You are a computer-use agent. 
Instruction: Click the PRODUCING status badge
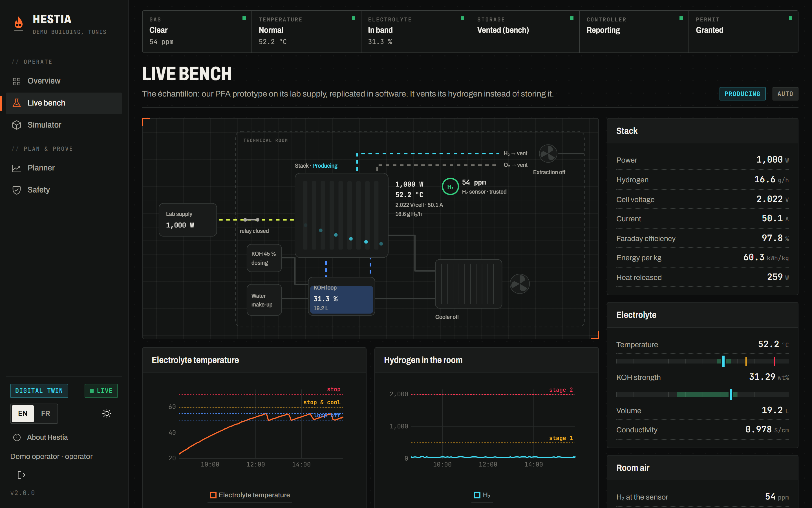[742, 94]
